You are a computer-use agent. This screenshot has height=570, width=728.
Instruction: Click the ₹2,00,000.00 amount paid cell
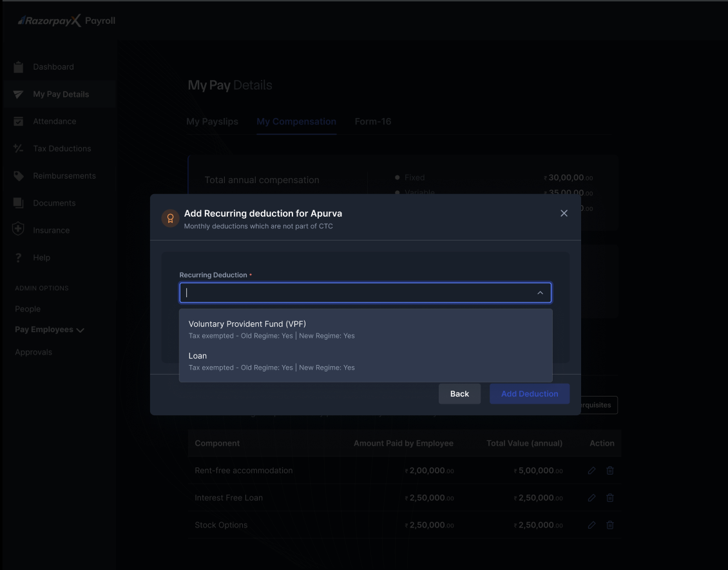tap(430, 471)
